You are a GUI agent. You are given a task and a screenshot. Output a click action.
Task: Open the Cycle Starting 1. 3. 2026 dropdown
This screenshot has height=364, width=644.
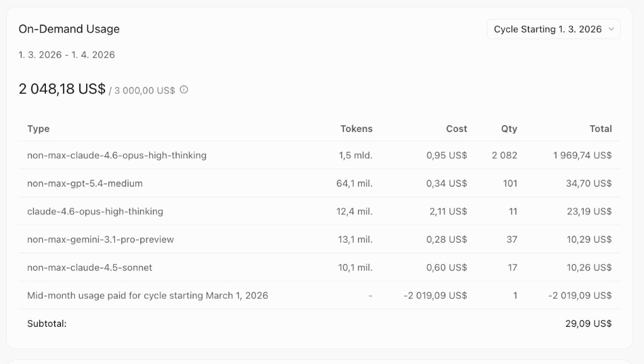(553, 29)
